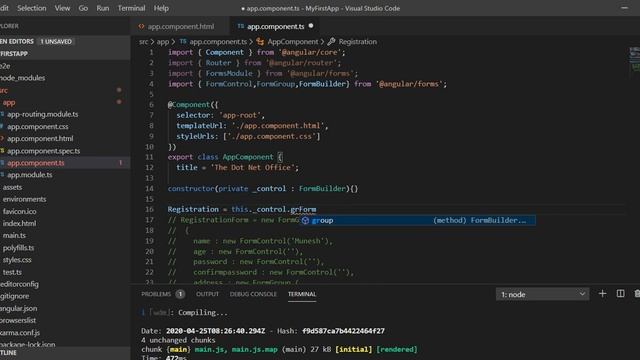The height and width of the screenshot is (360, 640).
Task: Open .gitignore in explorer
Action: click(x=15, y=296)
